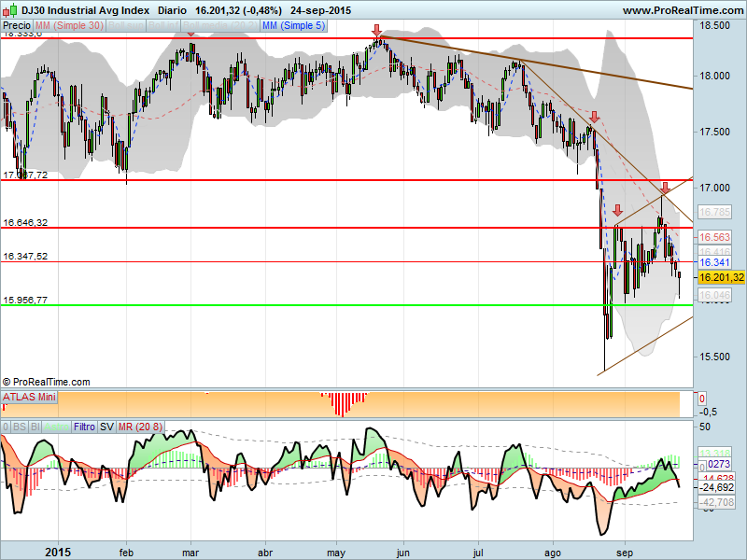Toggle the greyed Boll sup indicator label
Screen dimensions: 747x560
tap(126, 26)
